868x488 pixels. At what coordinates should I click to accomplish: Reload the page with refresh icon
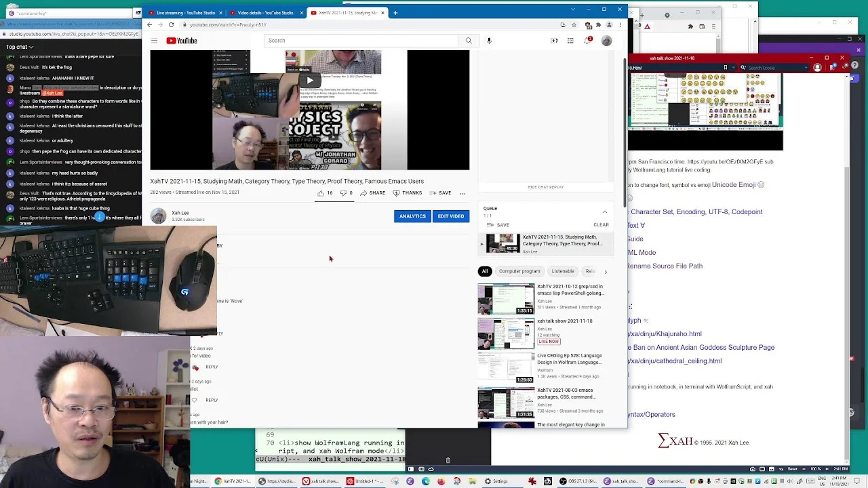[x=171, y=24]
